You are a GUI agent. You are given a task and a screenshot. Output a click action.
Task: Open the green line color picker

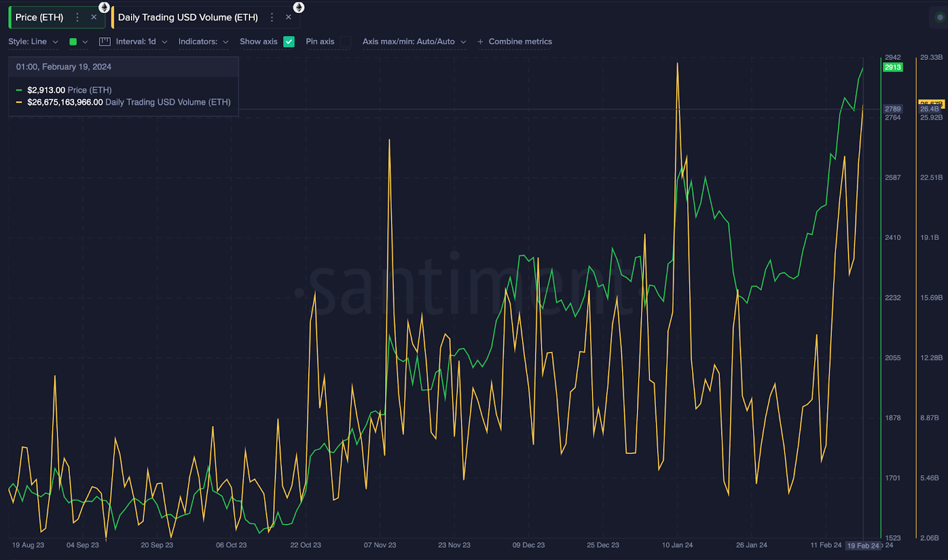78,41
